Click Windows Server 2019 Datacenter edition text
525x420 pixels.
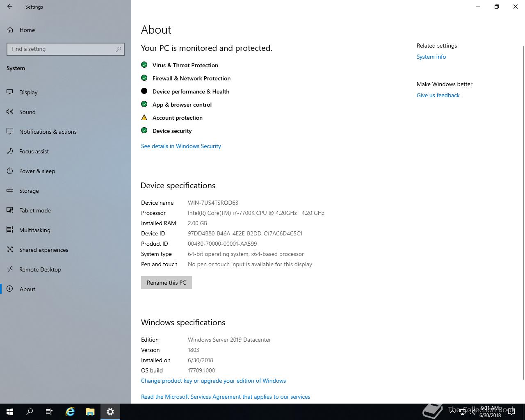tap(229, 340)
